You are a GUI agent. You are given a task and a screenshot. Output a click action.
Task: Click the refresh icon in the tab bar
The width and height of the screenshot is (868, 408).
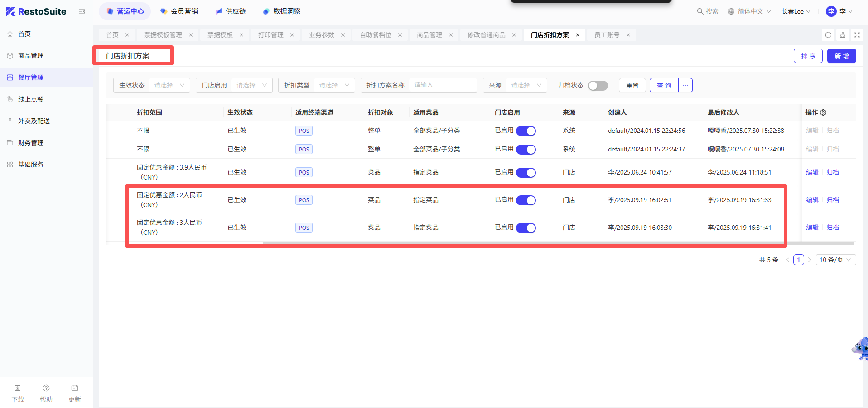click(x=828, y=35)
